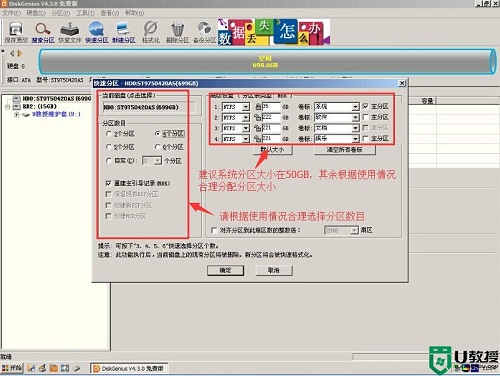Viewport: 500px width, 376px height.
Task: Click fourth quick-launch icon on taskbar
Action: pyautogui.click(x=65, y=368)
